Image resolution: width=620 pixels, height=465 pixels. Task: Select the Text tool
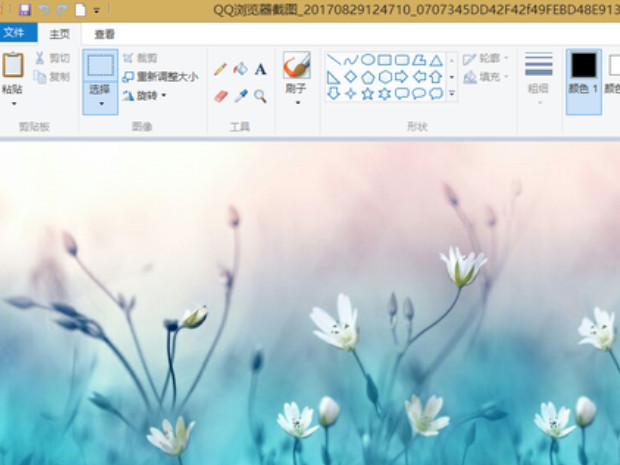(x=260, y=69)
